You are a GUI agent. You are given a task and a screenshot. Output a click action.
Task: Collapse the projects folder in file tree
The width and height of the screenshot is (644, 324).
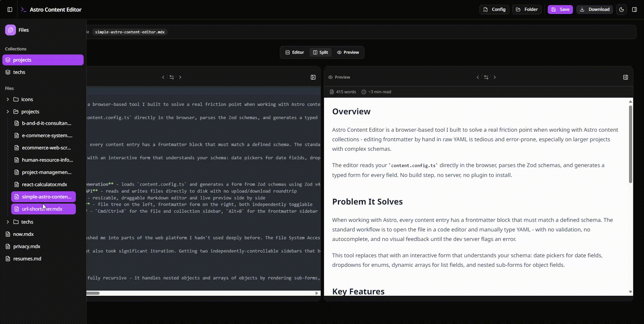click(8, 112)
